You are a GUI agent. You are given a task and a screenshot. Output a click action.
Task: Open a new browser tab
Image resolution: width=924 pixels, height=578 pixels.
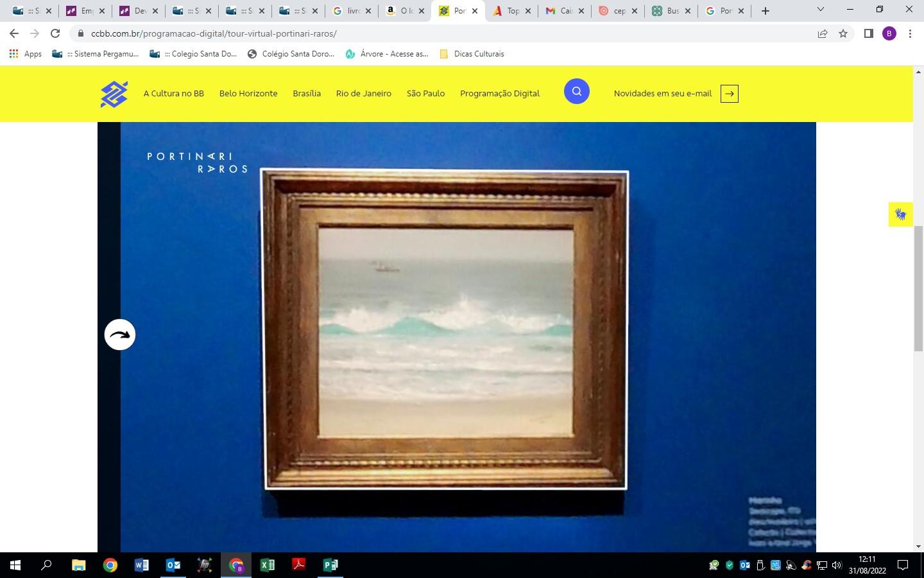[766, 11]
